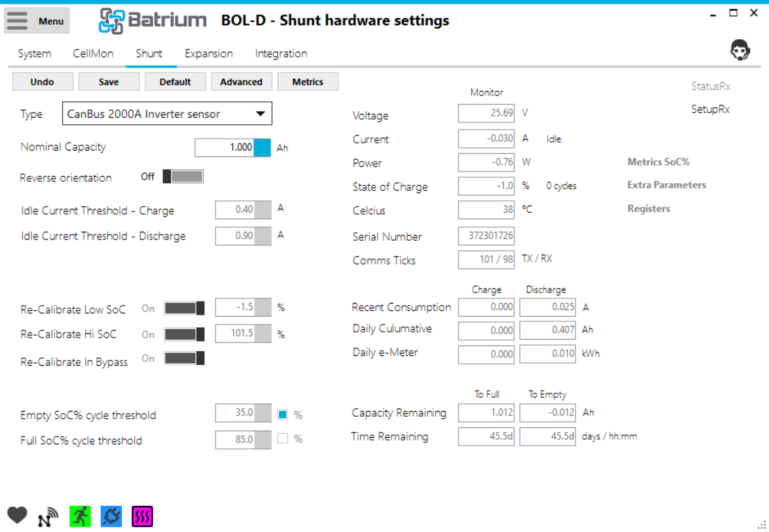The width and height of the screenshot is (769, 532).
Task: Click the Power monitor value -0.76
Action: pos(486,162)
